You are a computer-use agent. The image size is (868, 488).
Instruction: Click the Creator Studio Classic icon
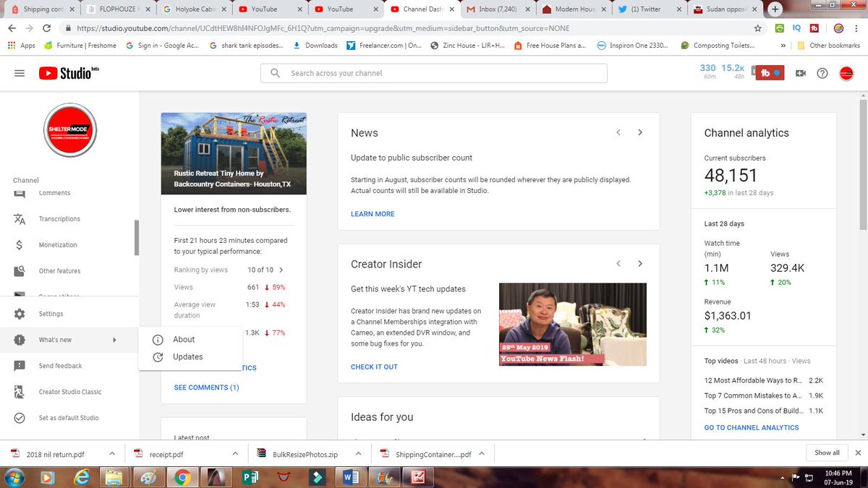pos(20,392)
